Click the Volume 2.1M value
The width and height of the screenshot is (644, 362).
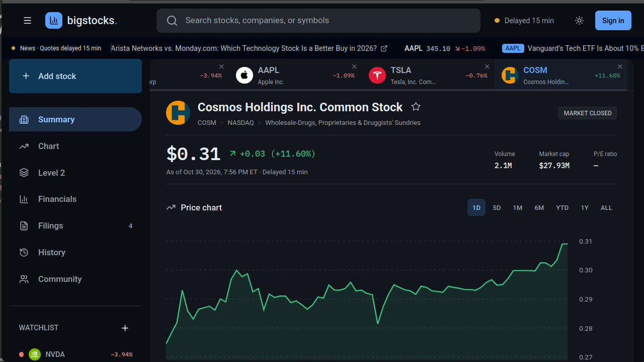click(503, 166)
